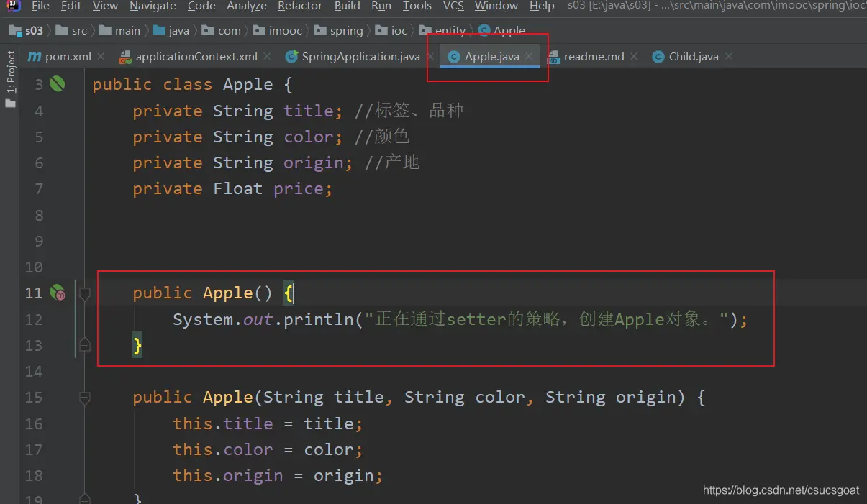Click the Spring method gutter icon on line 11

coord(58,293)
